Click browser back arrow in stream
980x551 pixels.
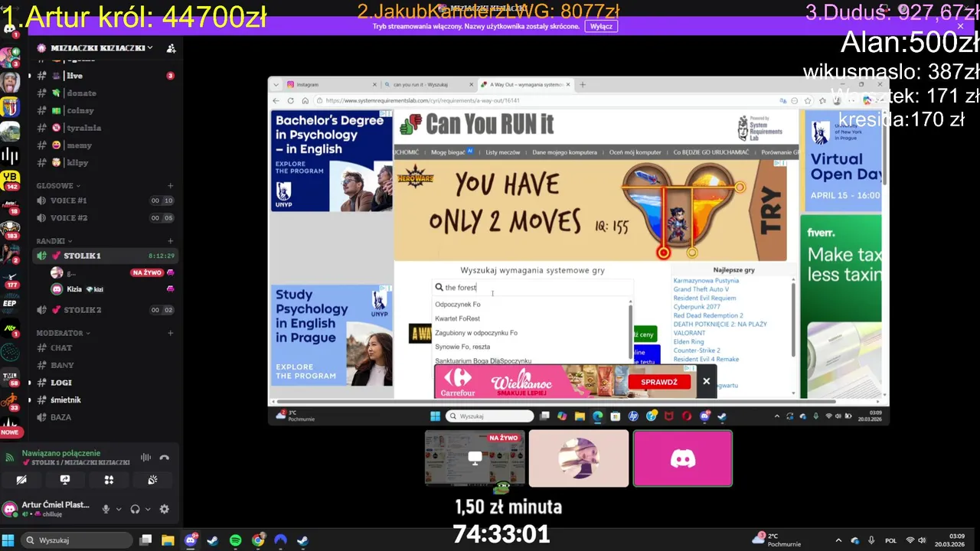click(x=276, y=100)
